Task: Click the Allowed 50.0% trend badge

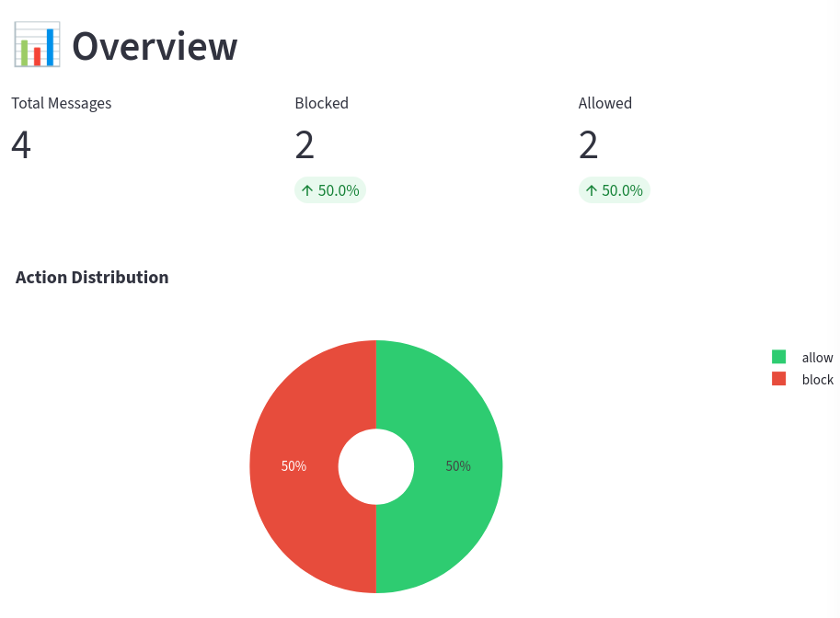Action: pos(614,189)
